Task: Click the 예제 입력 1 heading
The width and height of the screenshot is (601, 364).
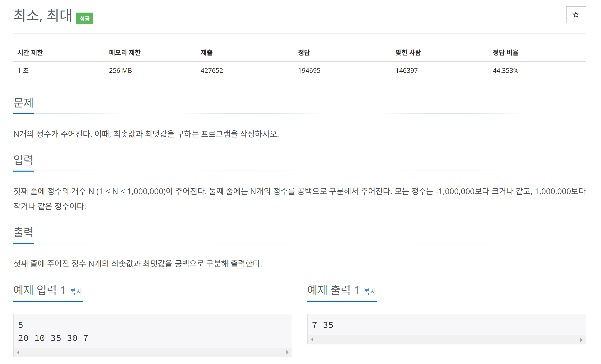Action: (x=39, y=290)
